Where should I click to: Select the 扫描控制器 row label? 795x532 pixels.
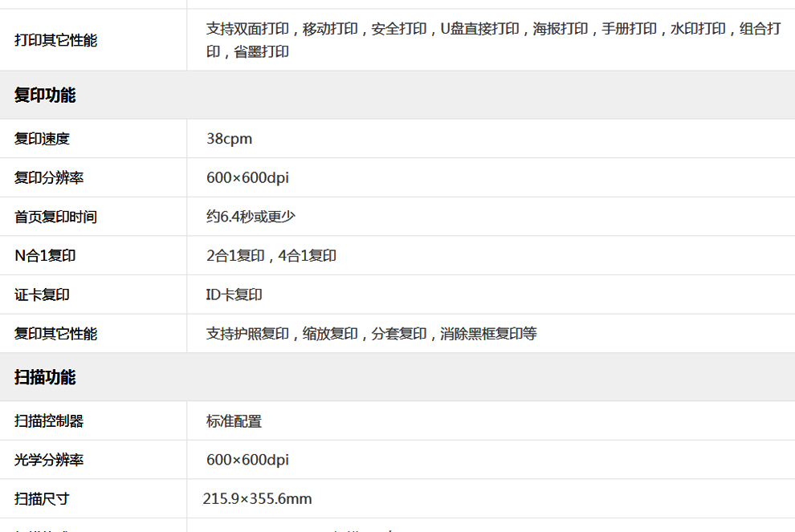click(x=49, y=421)
